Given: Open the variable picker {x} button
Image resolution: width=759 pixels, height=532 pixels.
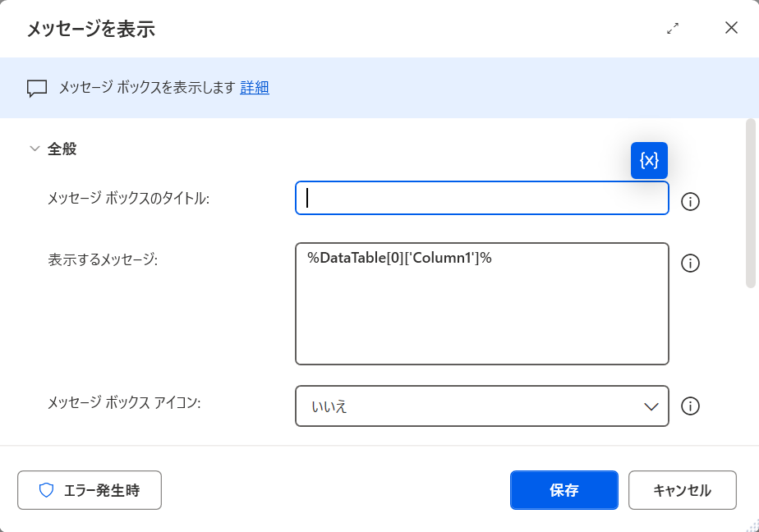Looking at the screenshot, I should tap(649, 160).
